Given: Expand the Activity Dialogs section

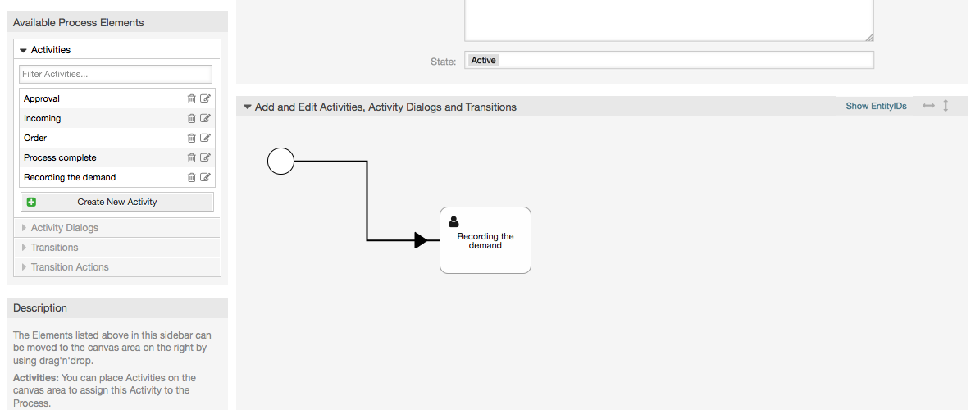Looking at the screenshot, I should click(64, 228).
